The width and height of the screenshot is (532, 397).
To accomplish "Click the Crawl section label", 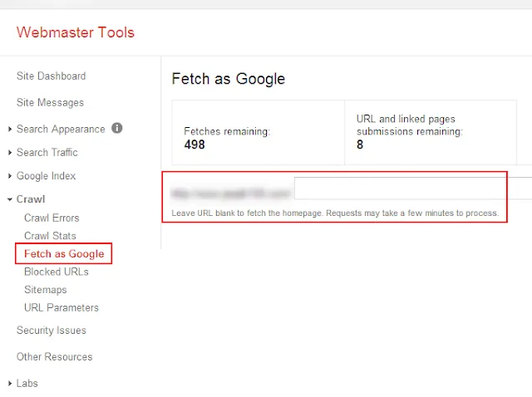I will (x=31, y=199).
